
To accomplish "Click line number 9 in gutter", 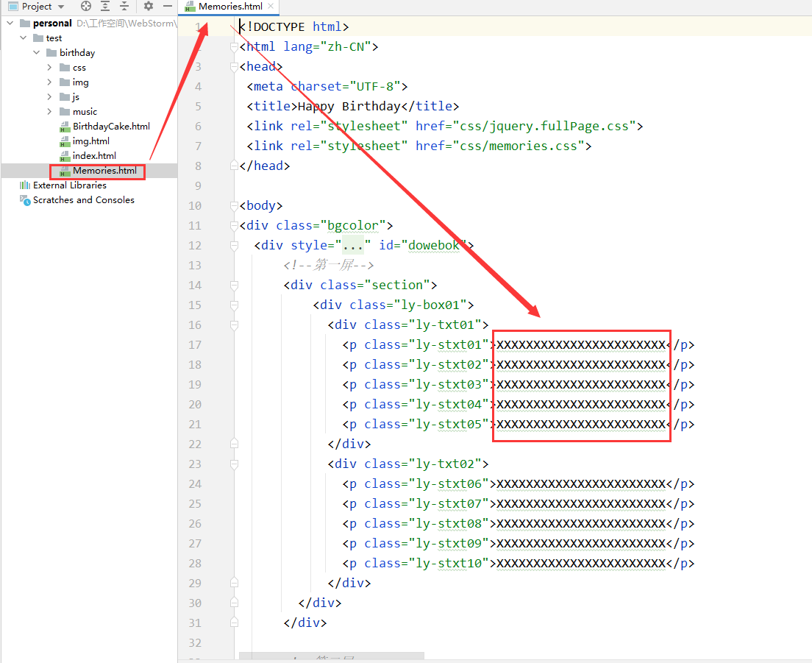I will click(x=198, y=185).
